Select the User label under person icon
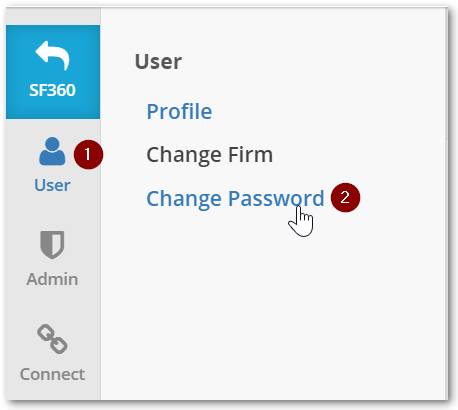This screenshot has width=458, height=410. [x=52, y=185]
